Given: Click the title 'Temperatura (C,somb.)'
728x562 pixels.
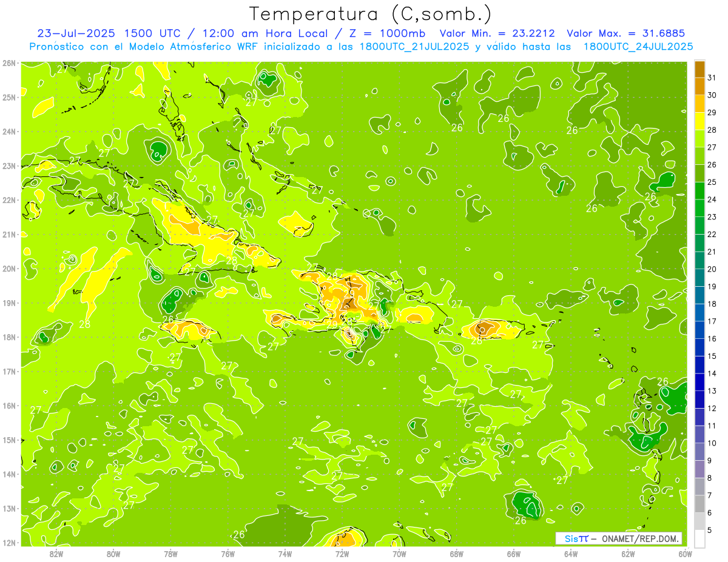Looking at the screenshot, I should point(371,14).
